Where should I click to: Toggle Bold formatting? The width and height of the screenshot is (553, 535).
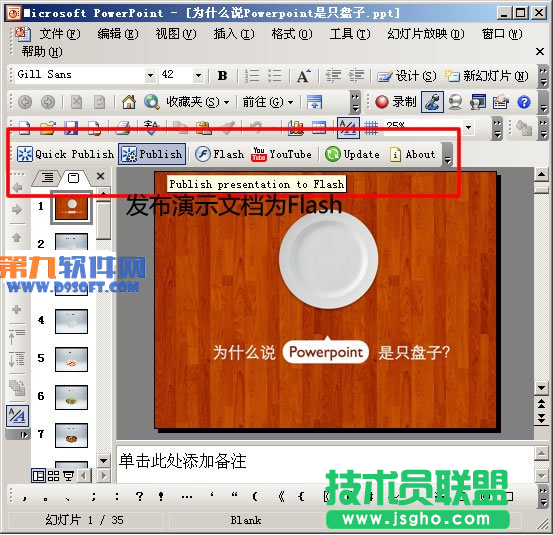tap(222, 75)
